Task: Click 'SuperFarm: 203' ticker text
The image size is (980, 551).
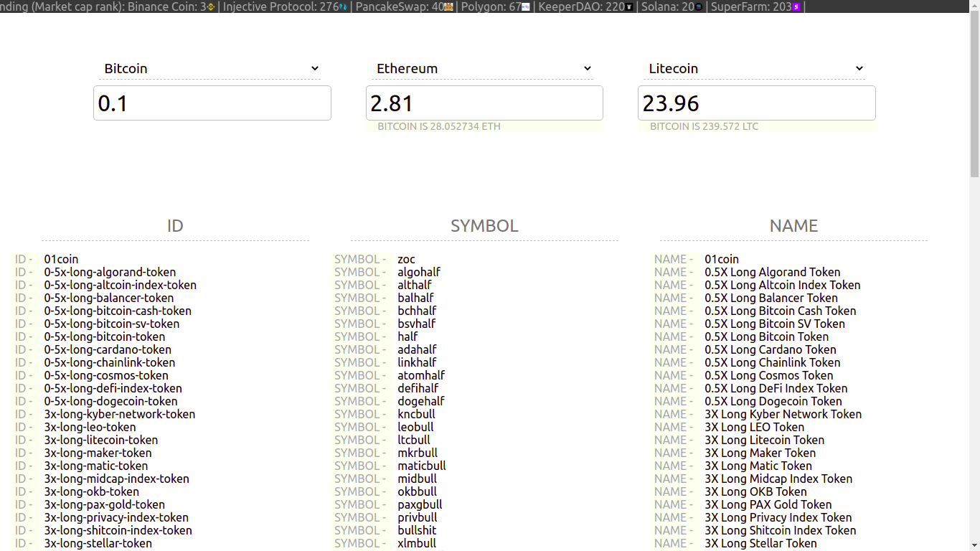Action: pos(751,7)
